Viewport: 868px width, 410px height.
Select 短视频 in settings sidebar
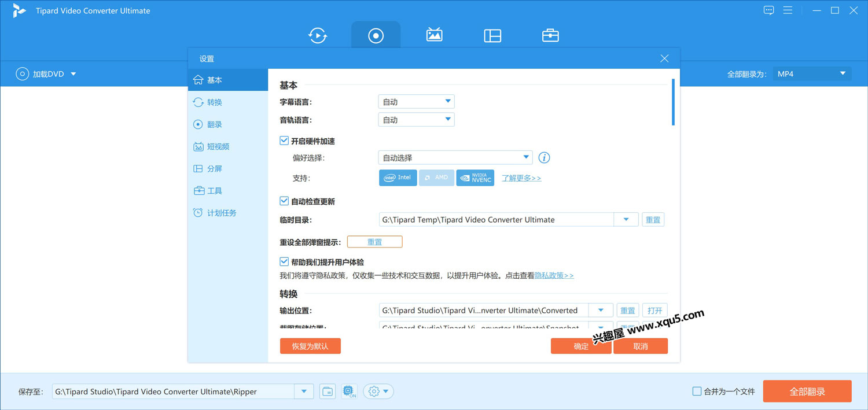click(x=228, y=146)
